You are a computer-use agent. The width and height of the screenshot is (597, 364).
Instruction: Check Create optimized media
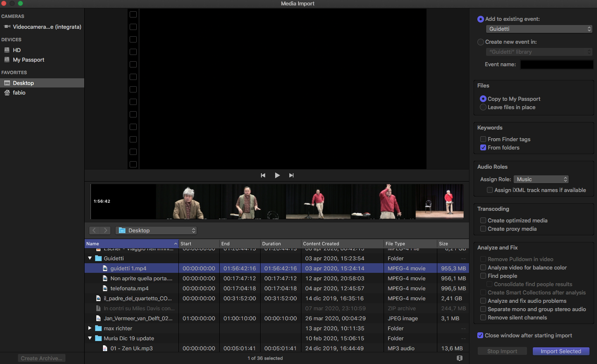click(x=483, y=220)
